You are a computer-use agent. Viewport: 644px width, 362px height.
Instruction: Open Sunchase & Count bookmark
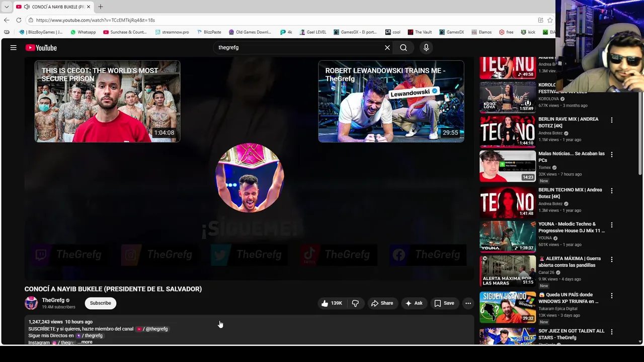(x=125, y=32)
